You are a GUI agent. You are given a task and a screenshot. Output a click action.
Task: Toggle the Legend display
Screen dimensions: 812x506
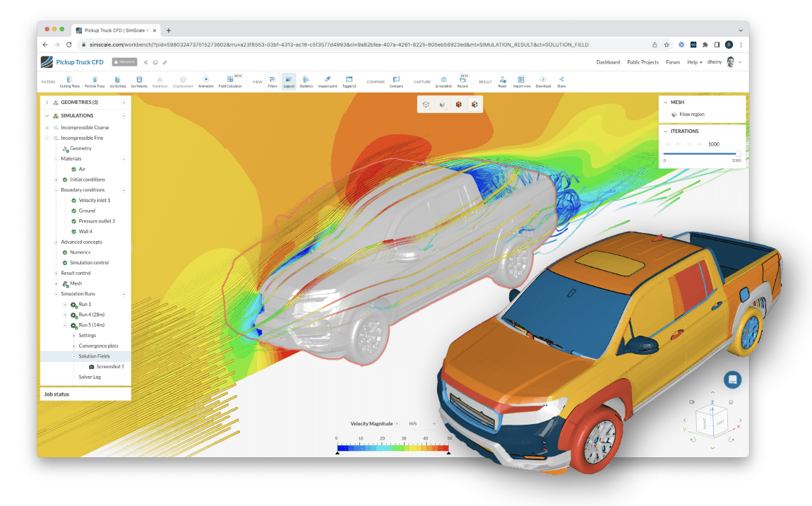289,81
